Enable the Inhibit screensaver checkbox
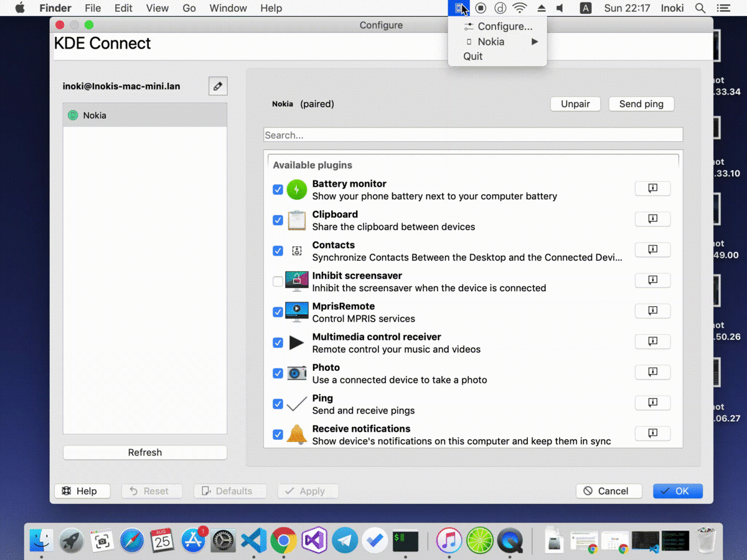The image size is (747, 560). pos(278,282)
